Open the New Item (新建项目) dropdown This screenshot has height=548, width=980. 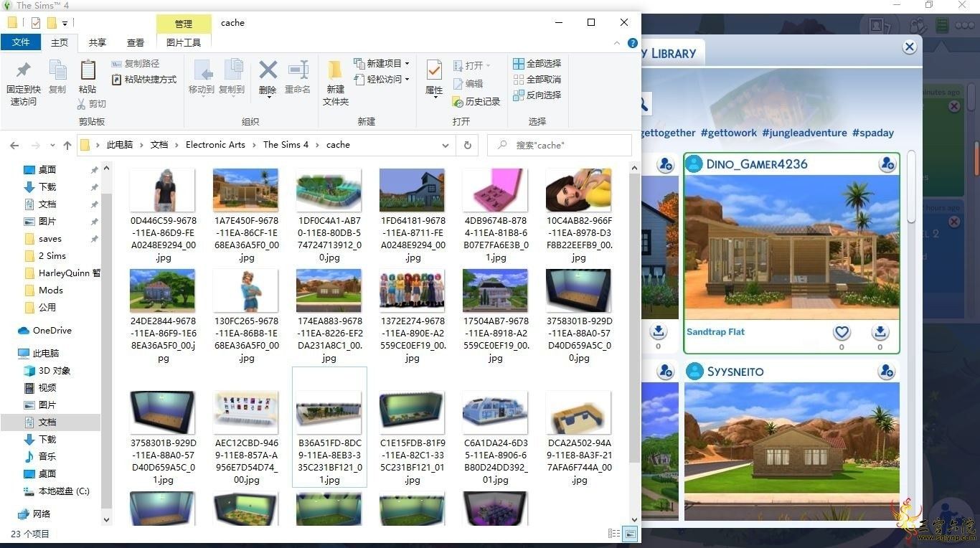click(x=382, y=64)
